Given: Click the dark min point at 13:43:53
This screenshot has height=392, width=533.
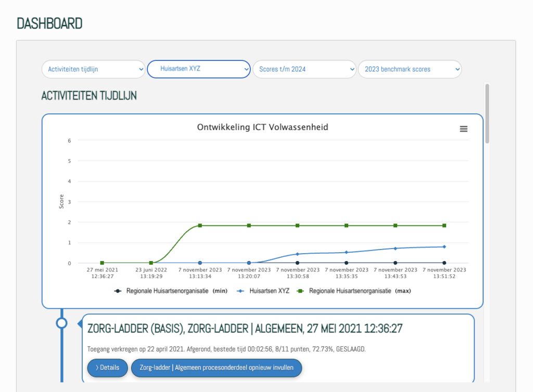Looking at the screenshot, I should pos(395,263).
